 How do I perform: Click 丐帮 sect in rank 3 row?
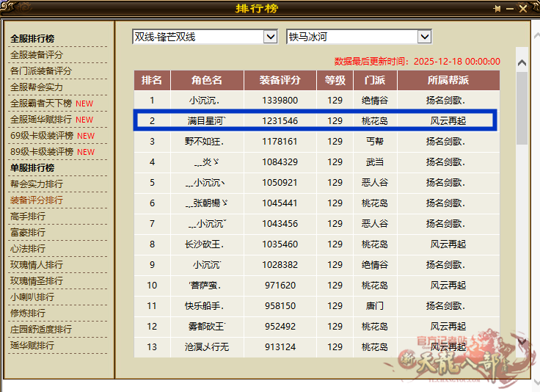tap(375, 142)
